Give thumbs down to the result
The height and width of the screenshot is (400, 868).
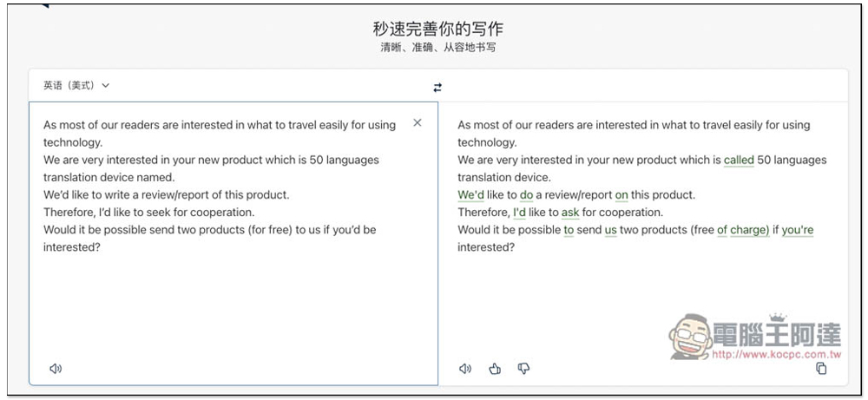[523, 369]
